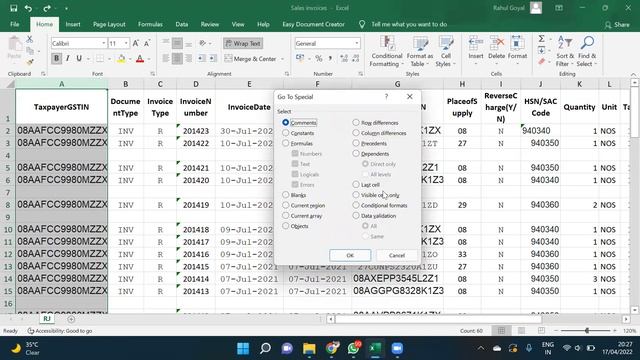Open Font group dialog launcher
The width and height of the screenshot is (640, 360).
(x=153, y=74)
